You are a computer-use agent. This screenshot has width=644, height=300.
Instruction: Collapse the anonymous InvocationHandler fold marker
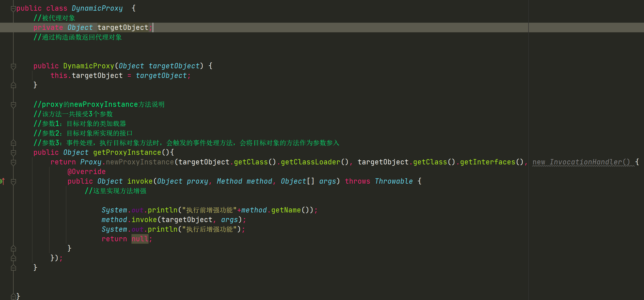click(13, 162)
